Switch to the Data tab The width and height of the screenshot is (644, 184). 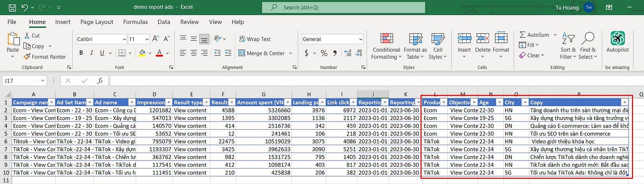[164, 22]
